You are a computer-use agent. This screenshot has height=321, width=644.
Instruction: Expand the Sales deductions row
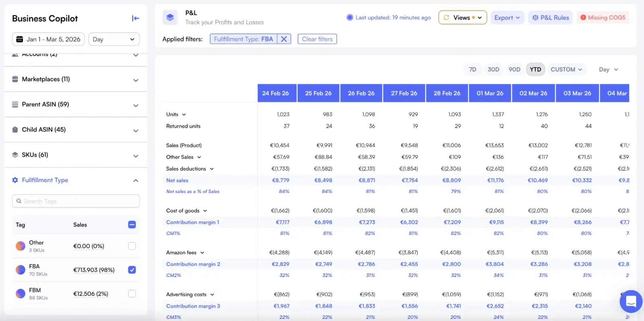pos(211,169)
